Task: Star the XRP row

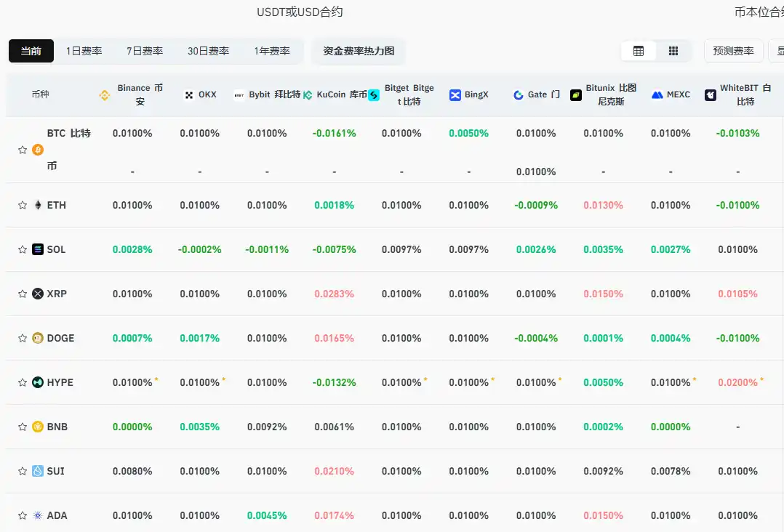Action: tap(23, 294)
